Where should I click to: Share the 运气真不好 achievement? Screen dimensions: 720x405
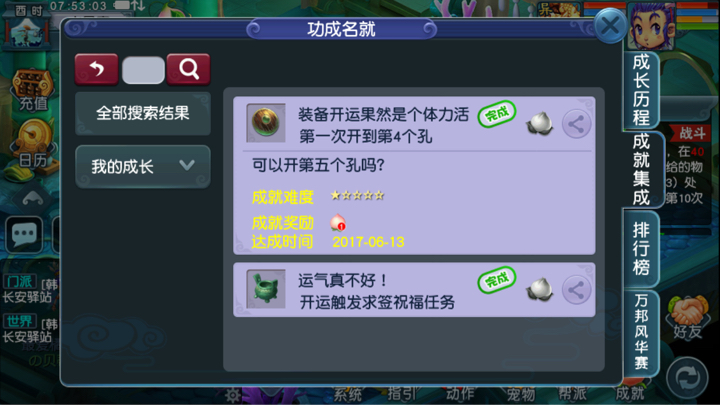tap(576, 289)
